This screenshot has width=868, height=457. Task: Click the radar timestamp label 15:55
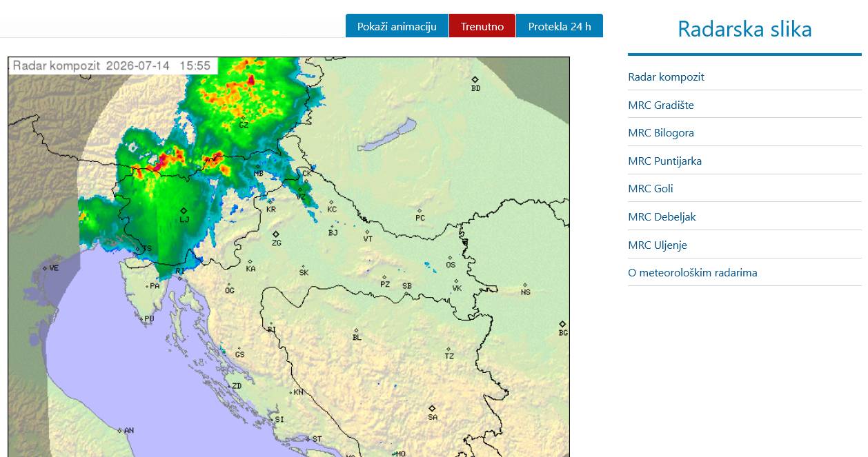pyautogui.click(x=195, y=65)
